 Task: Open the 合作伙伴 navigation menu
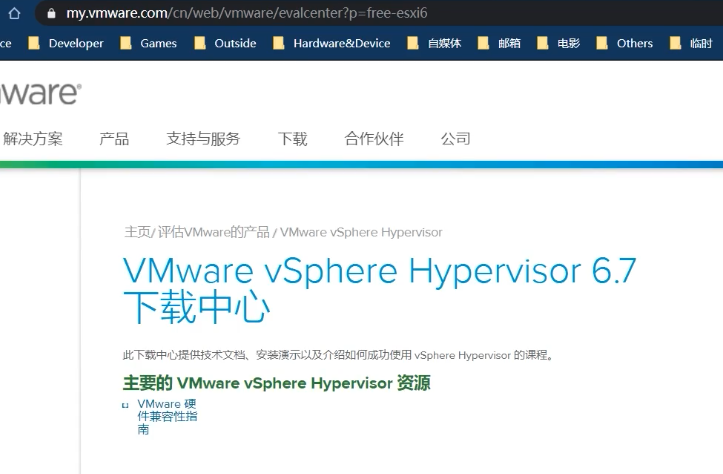coord(374,139)
